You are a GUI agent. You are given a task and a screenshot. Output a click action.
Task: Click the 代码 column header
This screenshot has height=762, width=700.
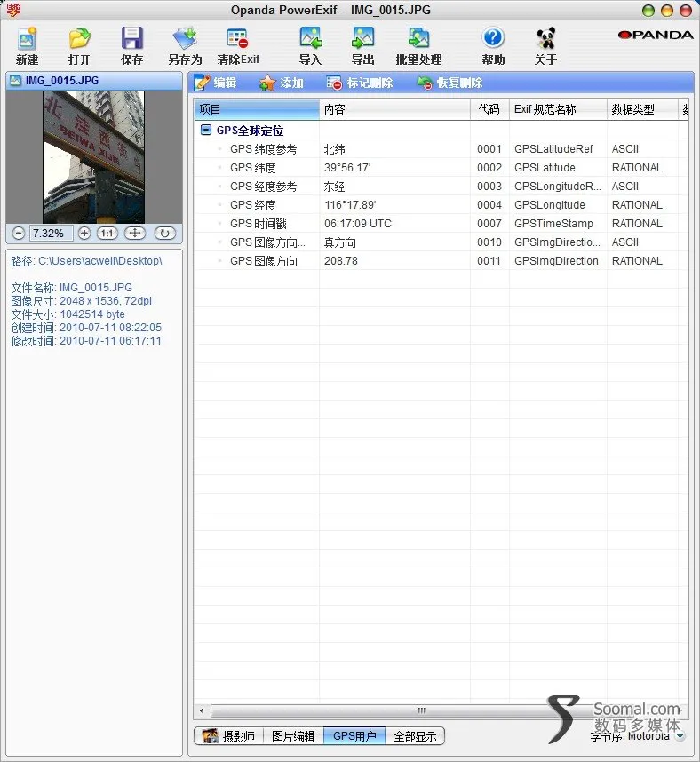point(489,109)
